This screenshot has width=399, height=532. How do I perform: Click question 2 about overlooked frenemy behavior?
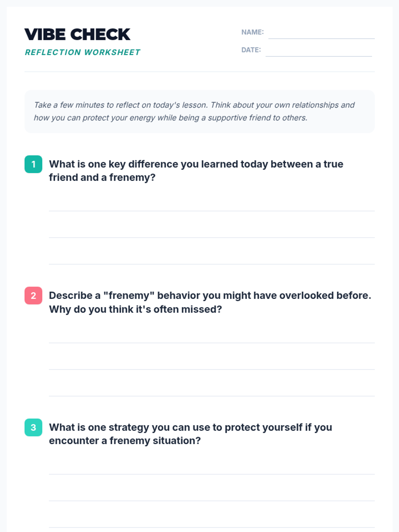coord(209,302)
